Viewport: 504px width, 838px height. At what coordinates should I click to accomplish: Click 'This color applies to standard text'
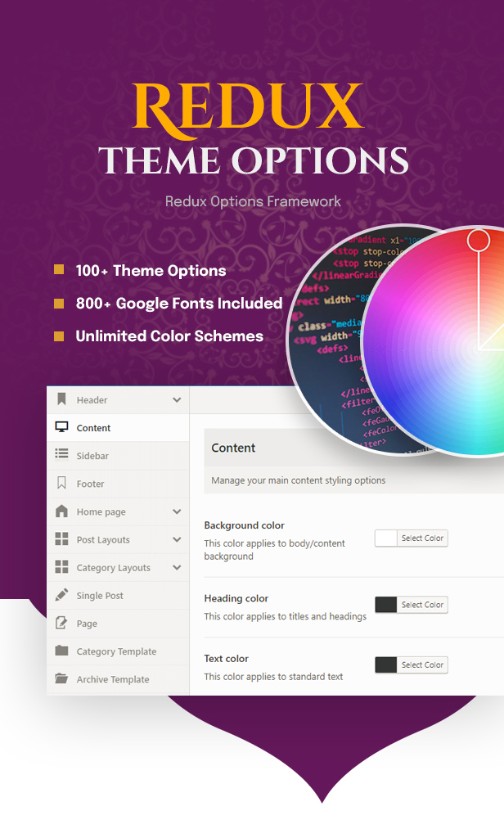pyautogui.click(x=273, y=677)
